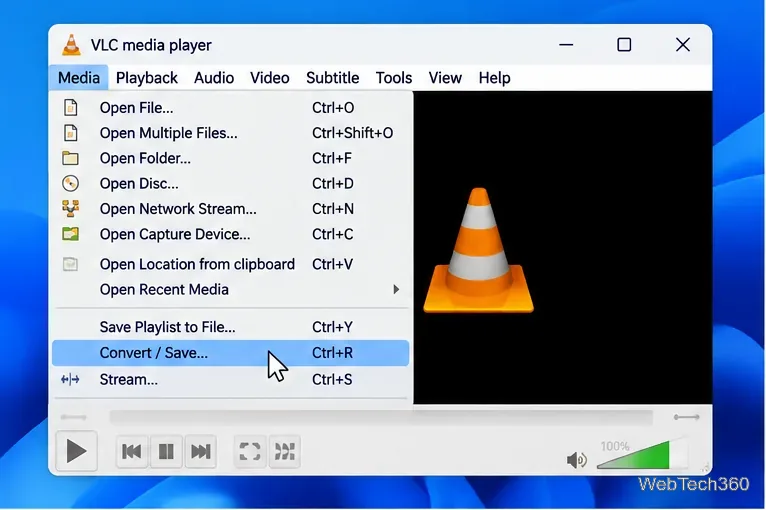Click the Stop playback button
Viewport: 766px width, 510px height.
pyautogui.click(x=166, y=451)
